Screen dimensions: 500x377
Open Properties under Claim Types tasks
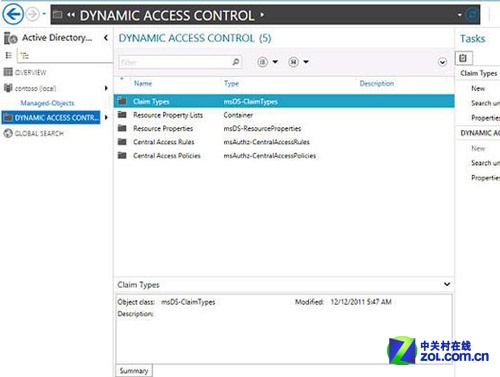485,118
